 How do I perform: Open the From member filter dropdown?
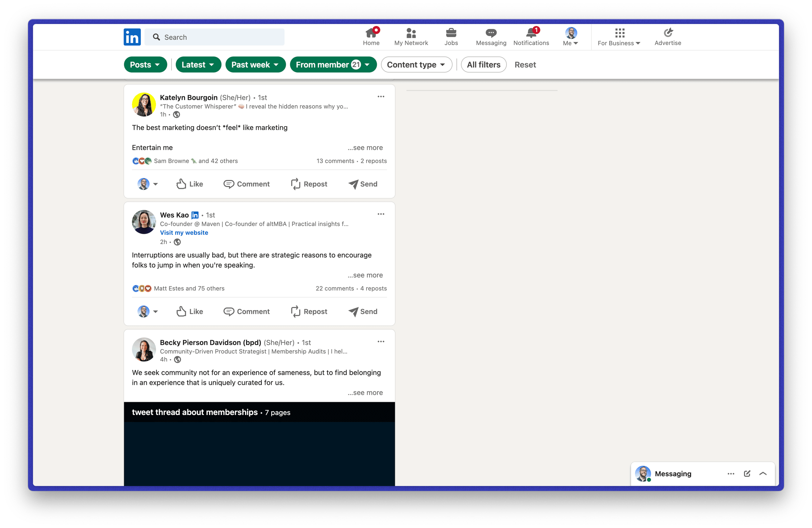click(333, 65)
